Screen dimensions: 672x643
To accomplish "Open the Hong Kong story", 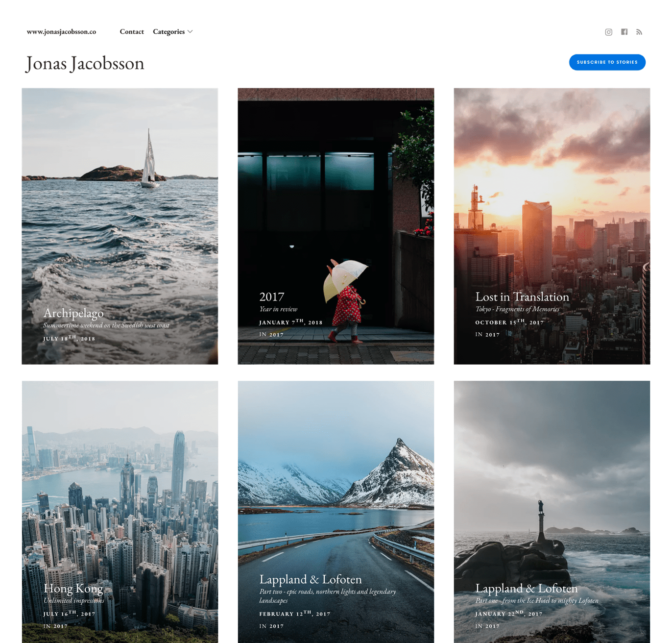I will pos(73,588).
